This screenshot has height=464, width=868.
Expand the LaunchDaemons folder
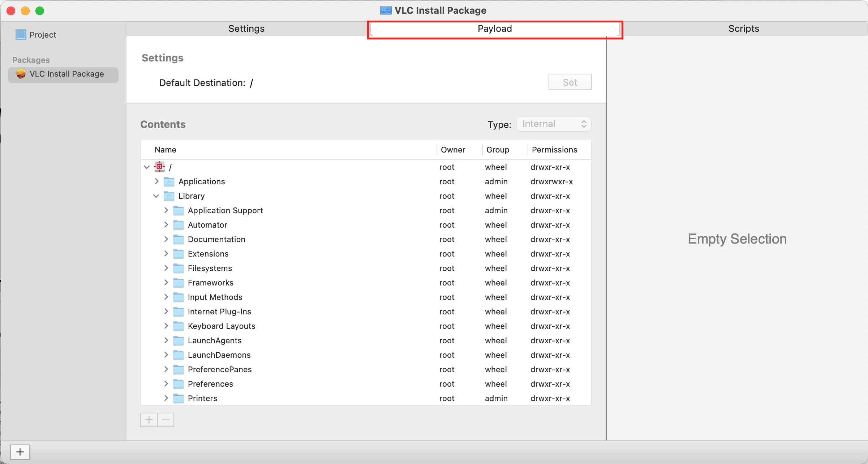tap(166, 355)
